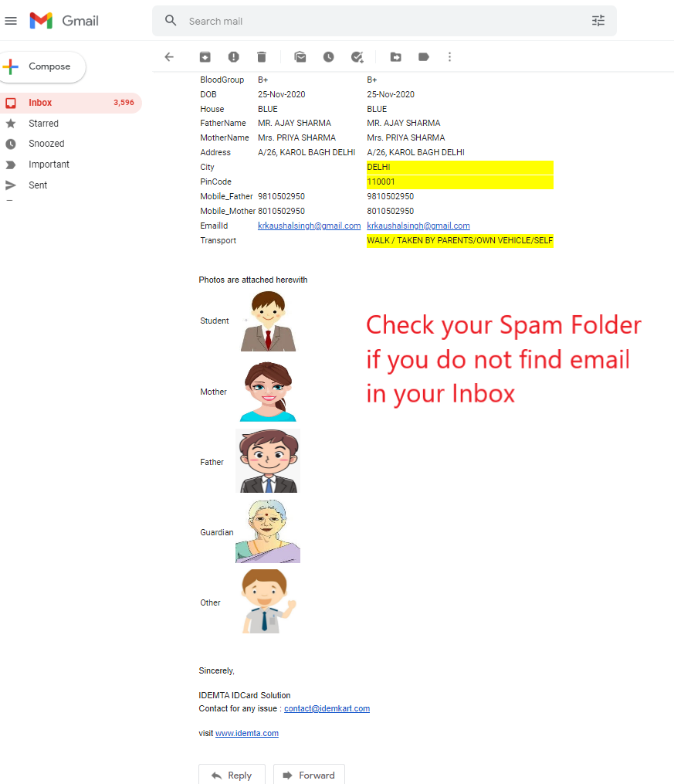Reply to this email

232,775
